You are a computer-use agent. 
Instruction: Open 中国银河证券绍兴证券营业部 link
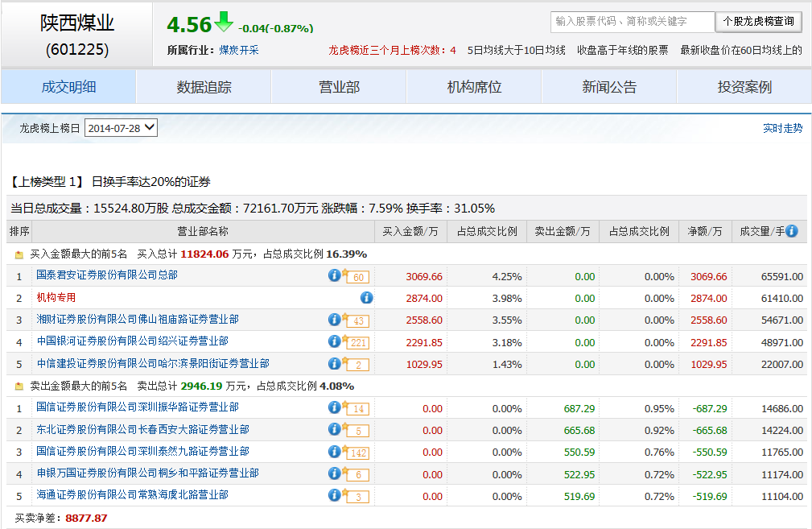coord(133,341)
